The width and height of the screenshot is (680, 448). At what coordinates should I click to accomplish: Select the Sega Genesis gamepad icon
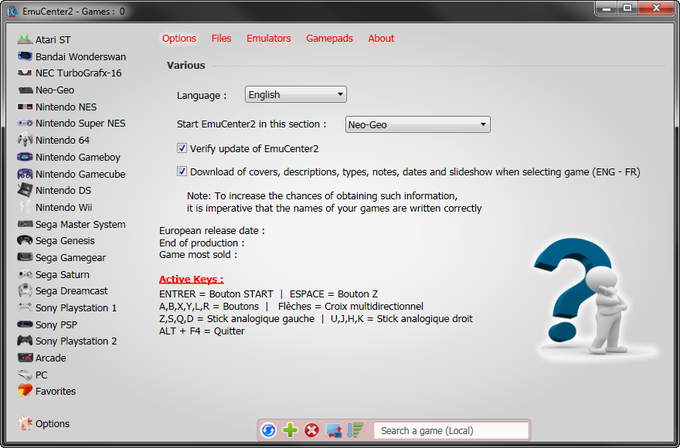pos(25,240)
